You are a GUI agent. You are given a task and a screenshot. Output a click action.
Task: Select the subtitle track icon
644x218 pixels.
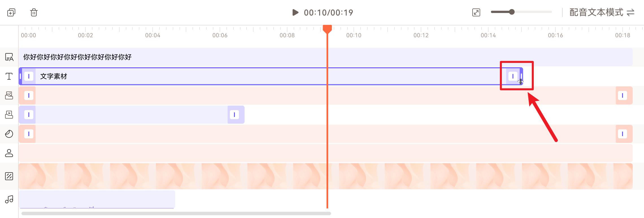coord(9,57)
